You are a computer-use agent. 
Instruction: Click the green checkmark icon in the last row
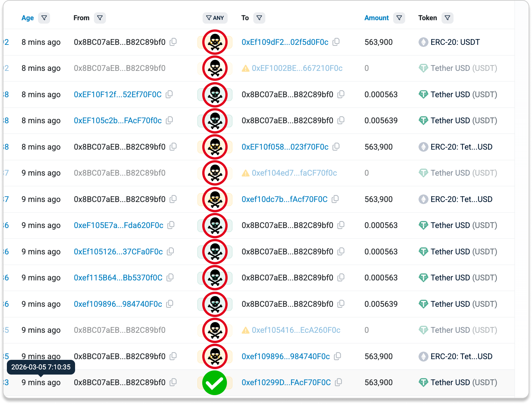(215, 383)
